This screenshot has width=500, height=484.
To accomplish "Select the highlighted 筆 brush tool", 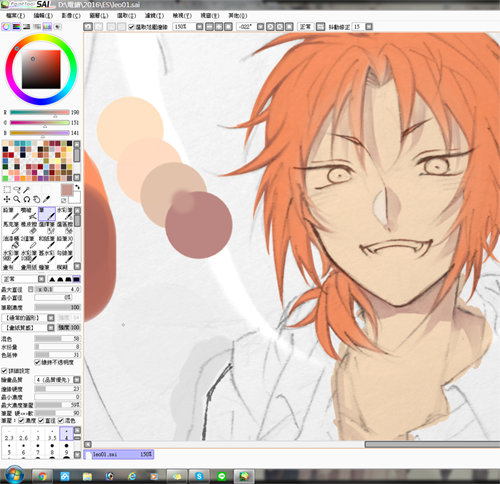I will [x=47, y=214].
